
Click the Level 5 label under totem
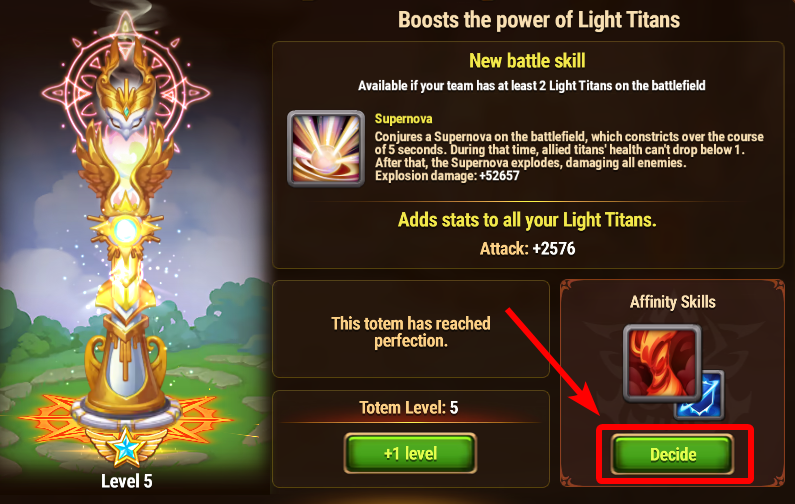(126, 481)
